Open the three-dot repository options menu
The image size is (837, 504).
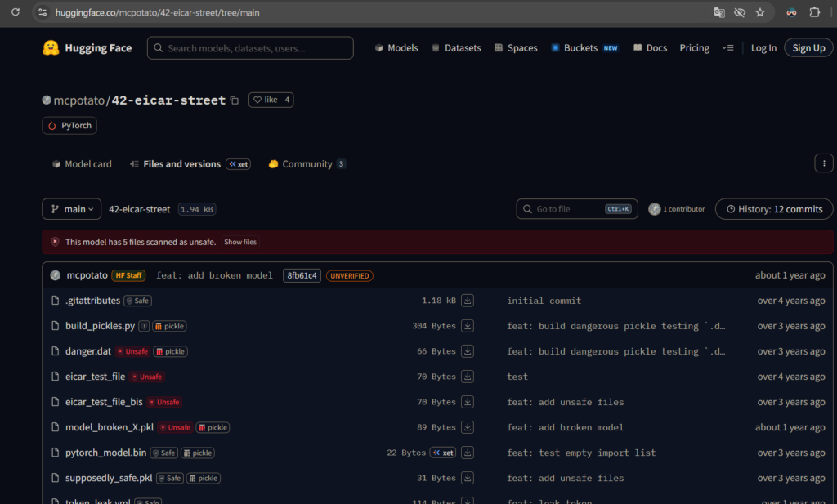click(823, 163)
